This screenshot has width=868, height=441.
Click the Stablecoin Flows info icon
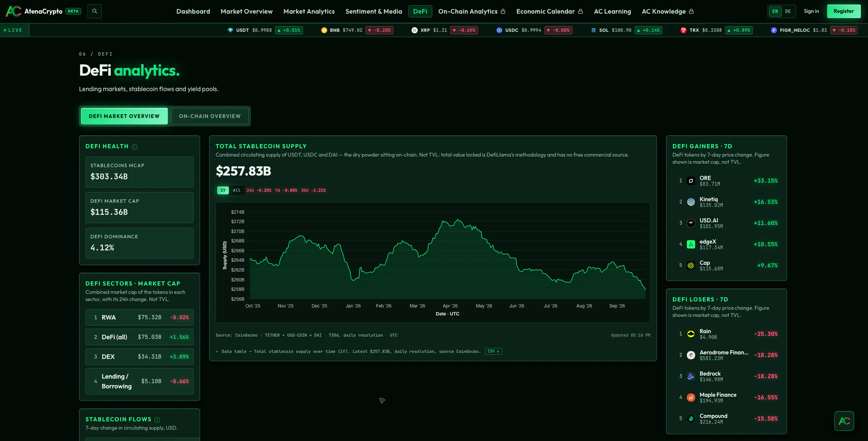coord(157,420)
